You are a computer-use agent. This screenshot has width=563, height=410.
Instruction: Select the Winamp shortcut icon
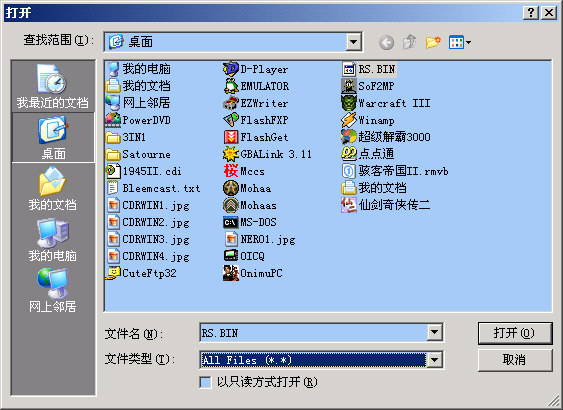click(x=348, y=120)
